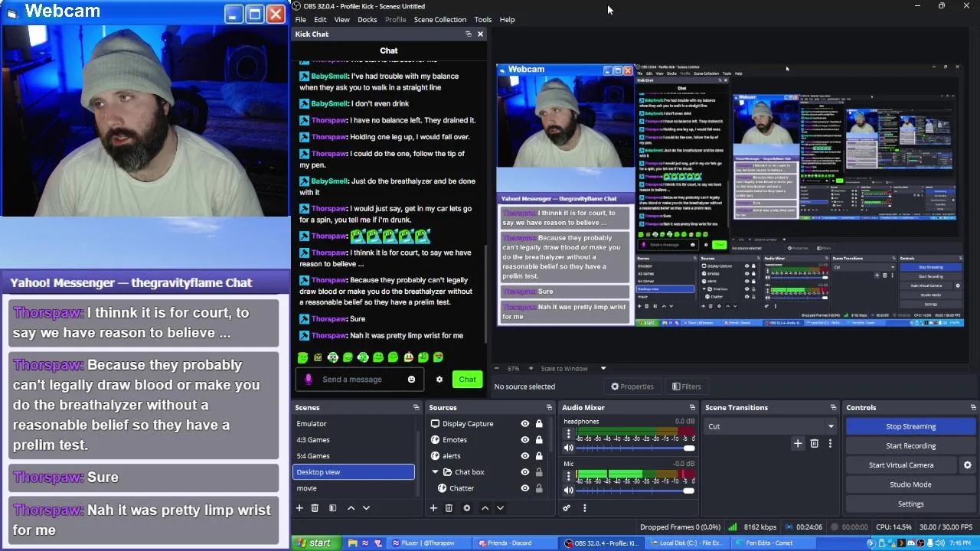This screenshot has height=551, width=980.
Task: Remove selected scene with trash icon
Action: click(x=315, y=508)
